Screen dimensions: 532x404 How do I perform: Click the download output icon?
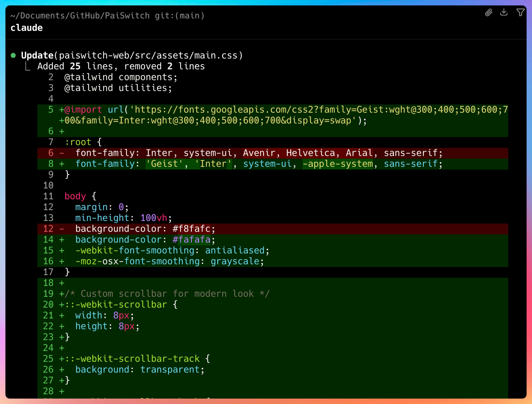pyautogui.click(x=504, y=12)
